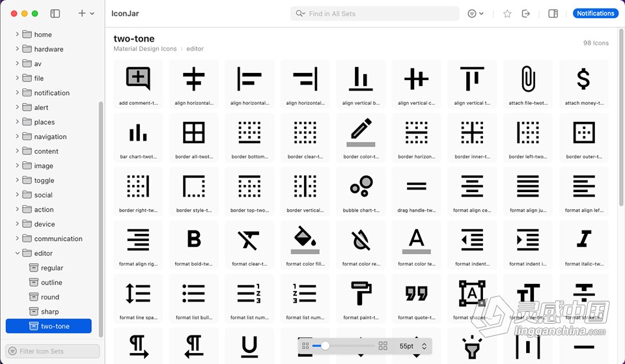Open the sharp icon set
Viewport: 625px width, 364px height.
[x=44, y=312]
